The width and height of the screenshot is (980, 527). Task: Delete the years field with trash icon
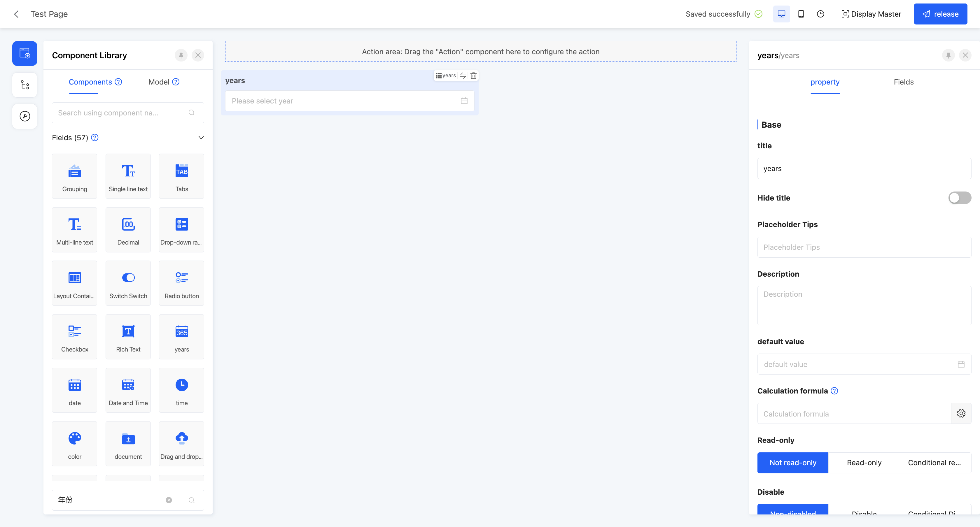click(x=473, y=76)
